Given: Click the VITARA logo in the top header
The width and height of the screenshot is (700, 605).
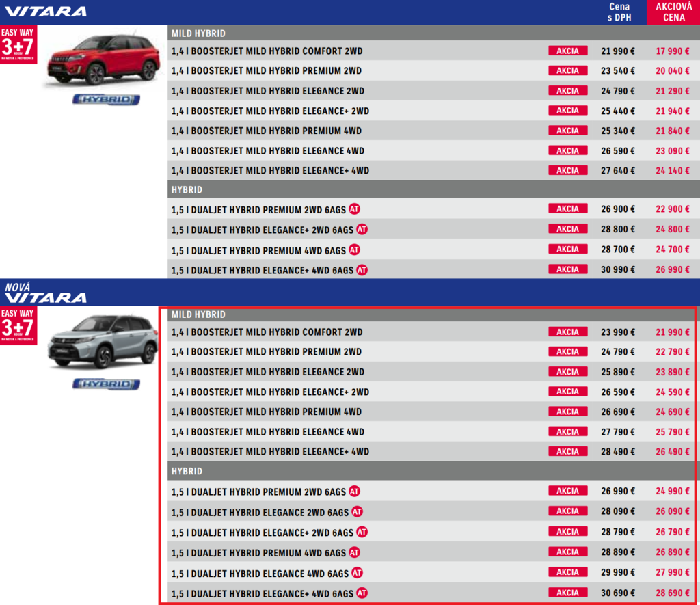Looking at the screenshot, I should tap(46, 12).
